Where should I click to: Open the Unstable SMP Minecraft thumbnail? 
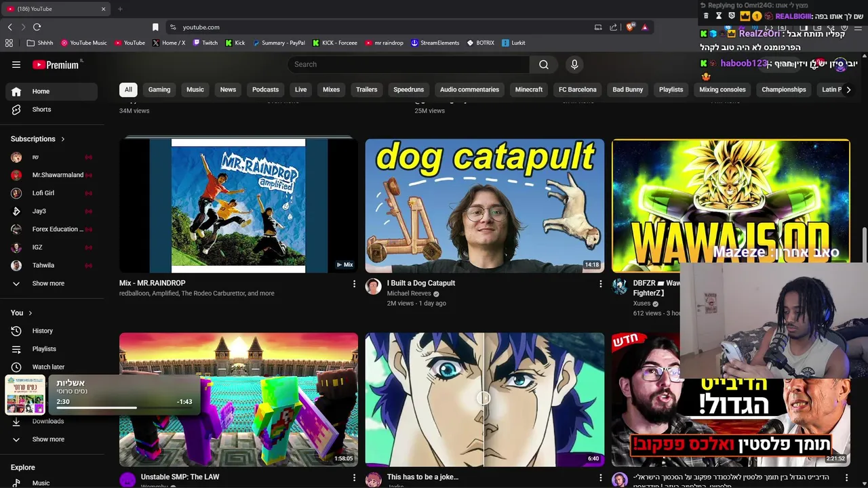239,399
